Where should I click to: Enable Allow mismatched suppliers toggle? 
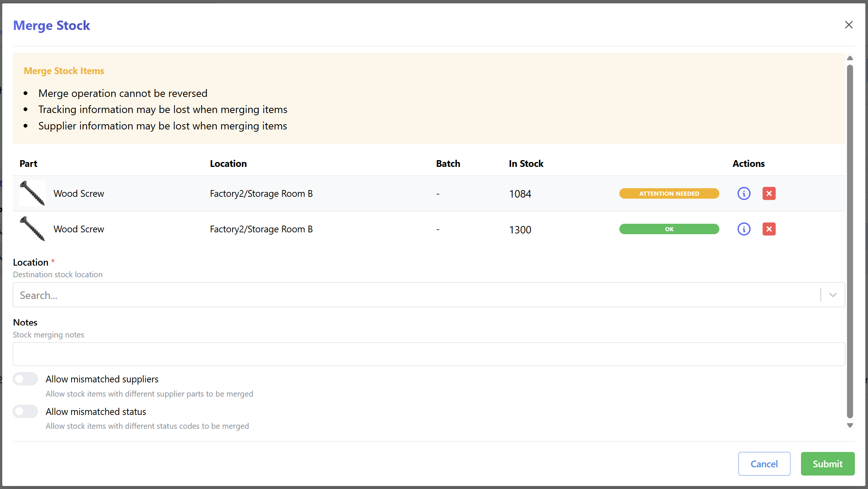tap(25, 379)
